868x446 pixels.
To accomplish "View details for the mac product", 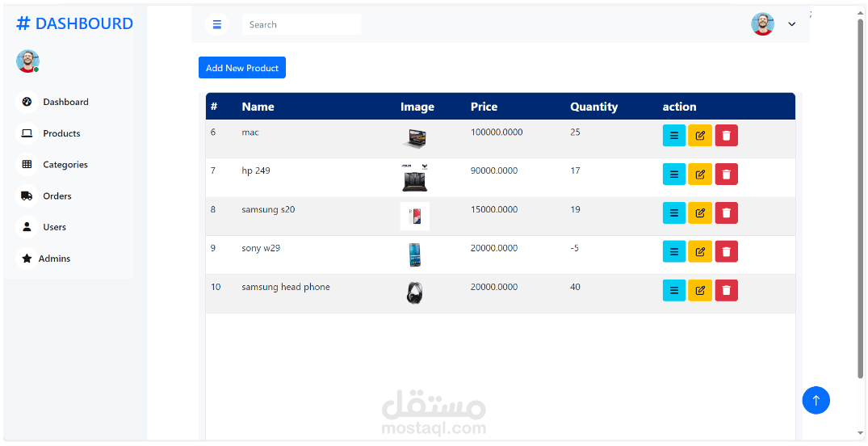I will click(673, 135).
